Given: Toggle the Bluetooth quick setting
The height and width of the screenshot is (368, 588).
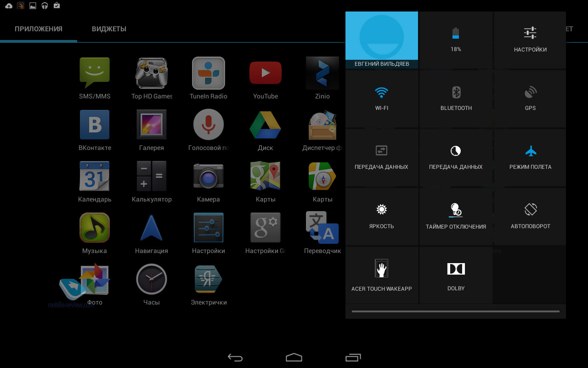Looking at the screenshot, I should [x=456, y=99].
